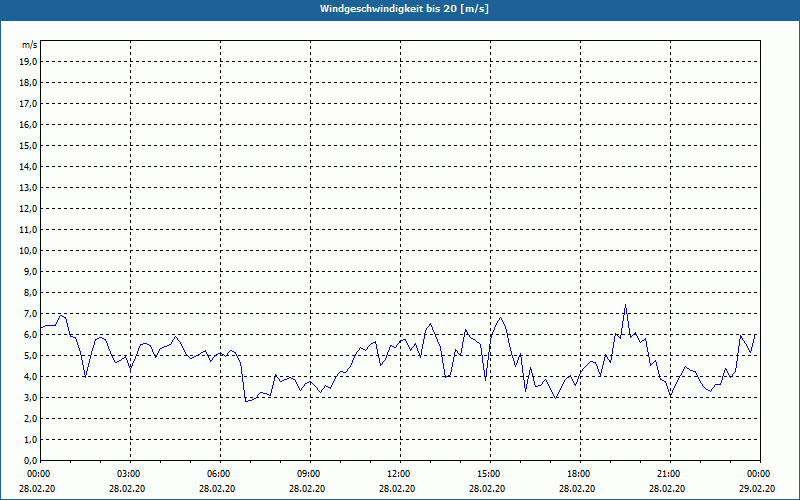The image size is (800, 500).
Task: Click the "0,0" y-axis origin label
Action: click(31, 461)
